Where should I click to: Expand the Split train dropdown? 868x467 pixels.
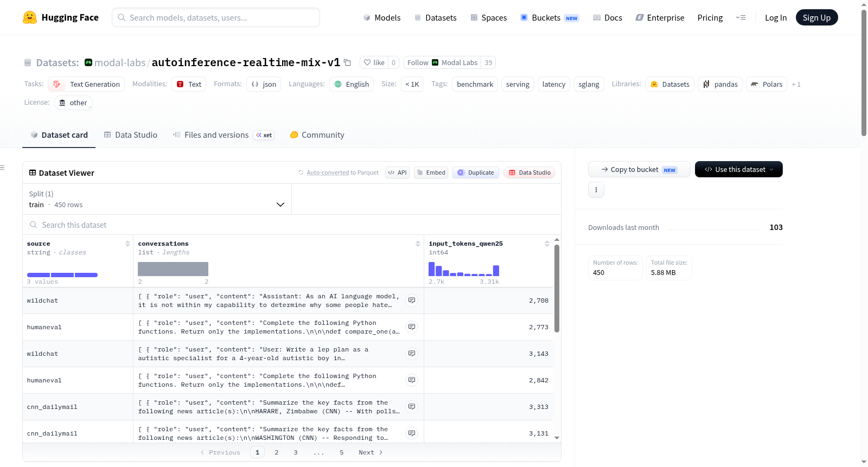(157, 199)
